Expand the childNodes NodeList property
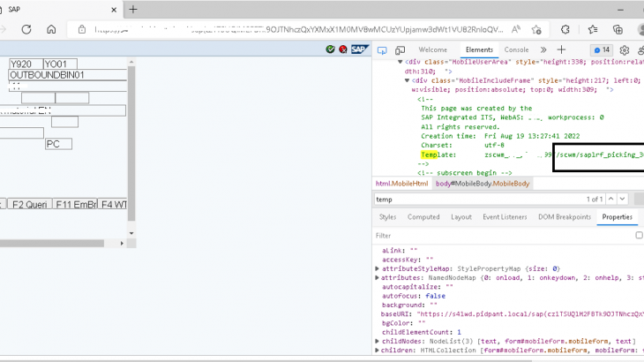Image resolution: width=644 pixels, height=362 pixels. [x=378, y=341]
